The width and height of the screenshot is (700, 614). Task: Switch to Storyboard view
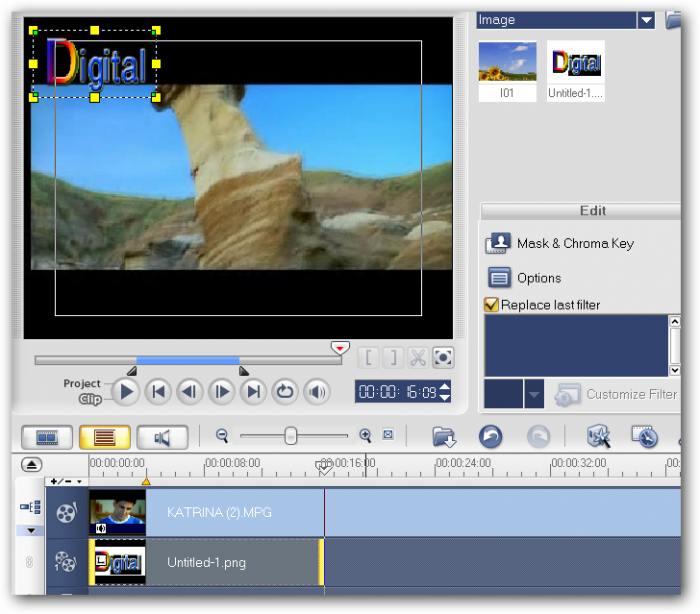coord(47,437)
